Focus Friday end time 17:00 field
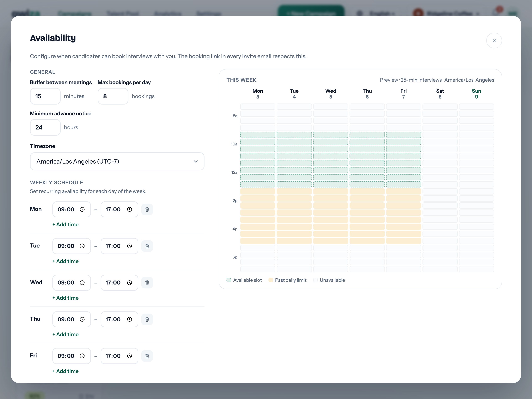This screenshot has height=399, width=532. (x=119, y=356)
